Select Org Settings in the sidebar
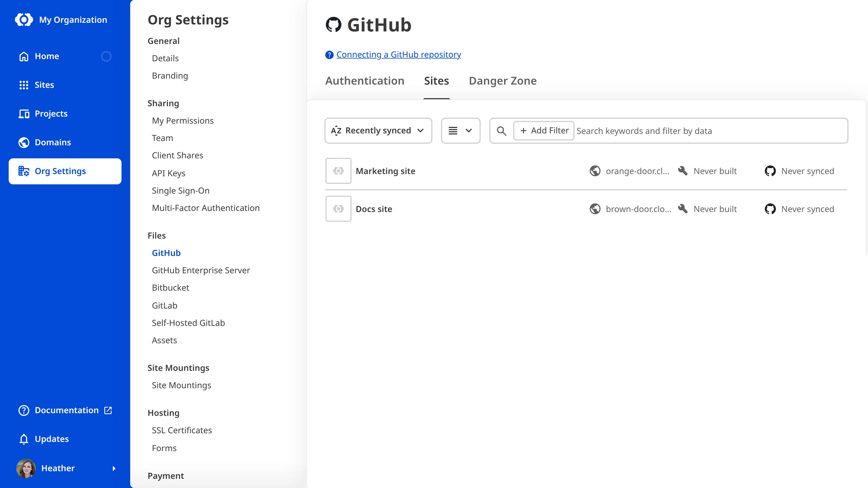The width and height of the screenshot is (868, 488). coord(65,171)
